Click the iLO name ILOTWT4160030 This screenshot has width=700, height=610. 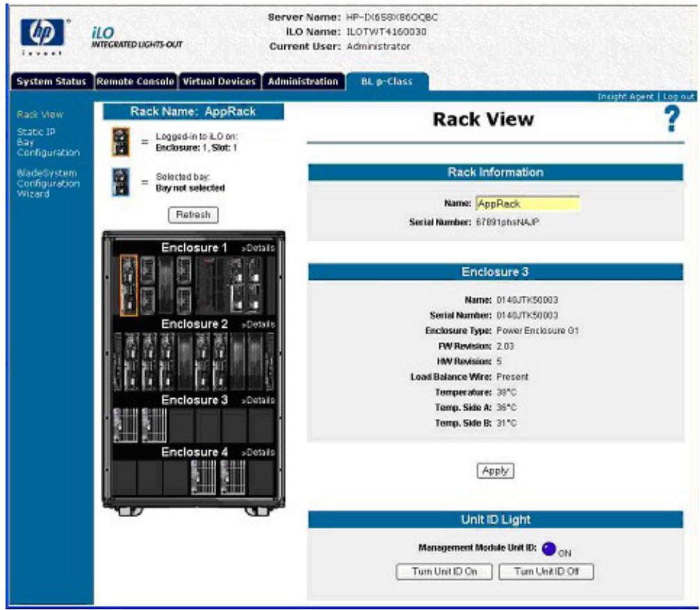(386, 32)
